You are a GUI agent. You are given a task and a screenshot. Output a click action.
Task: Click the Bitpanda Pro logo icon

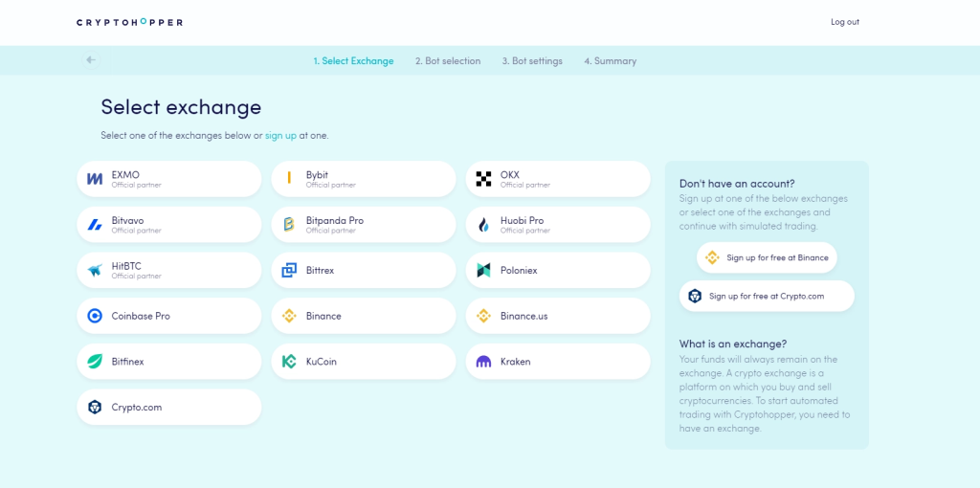289,224
